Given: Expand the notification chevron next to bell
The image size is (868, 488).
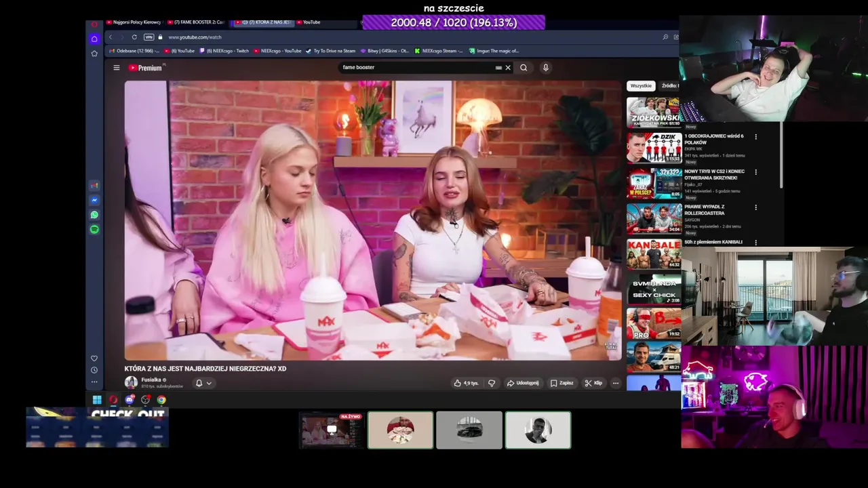Looking at the screenshot, I should click(x=209, y=383).
